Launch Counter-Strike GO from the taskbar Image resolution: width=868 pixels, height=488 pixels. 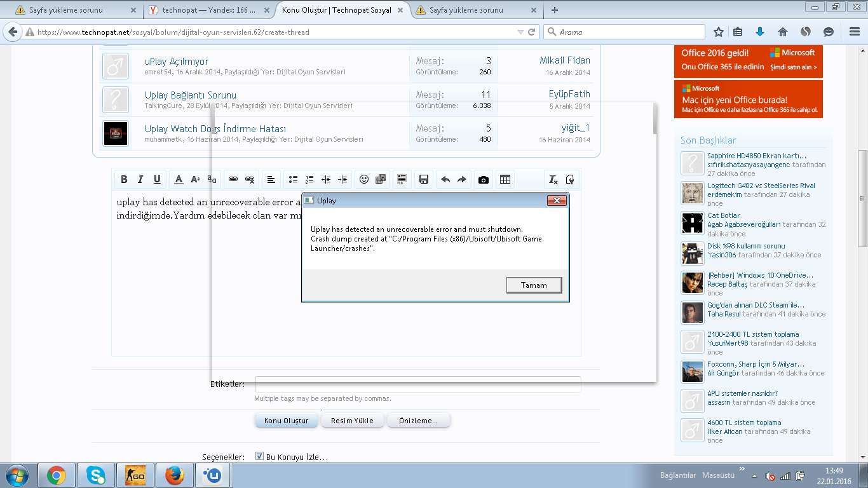[x=135, y=475]
